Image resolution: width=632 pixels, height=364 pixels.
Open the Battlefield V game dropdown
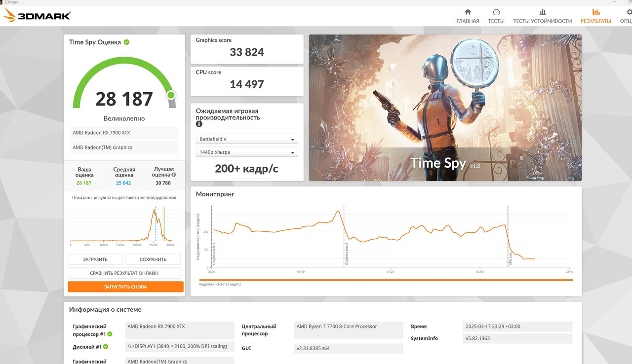tap(247, 139)
